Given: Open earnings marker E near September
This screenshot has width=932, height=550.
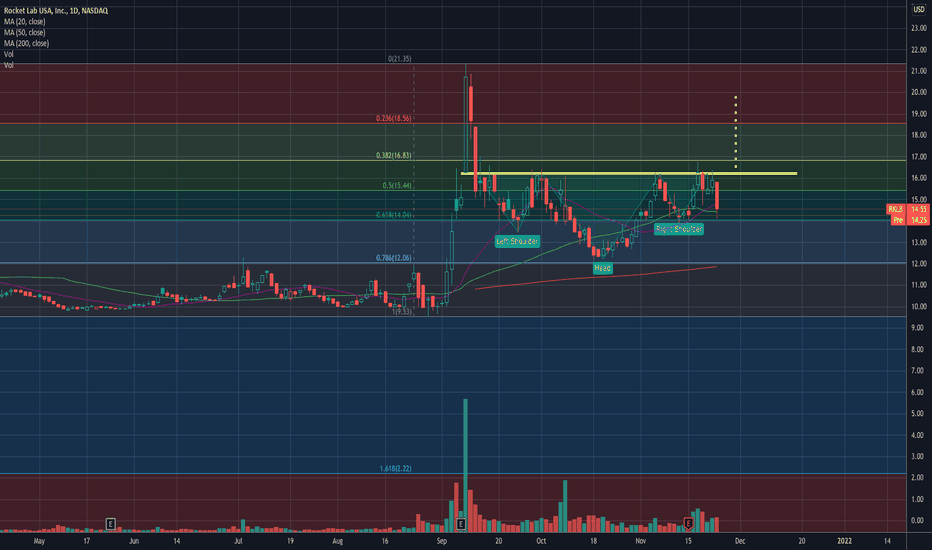Looking at the screenshot, I should (x=461, y=524).
